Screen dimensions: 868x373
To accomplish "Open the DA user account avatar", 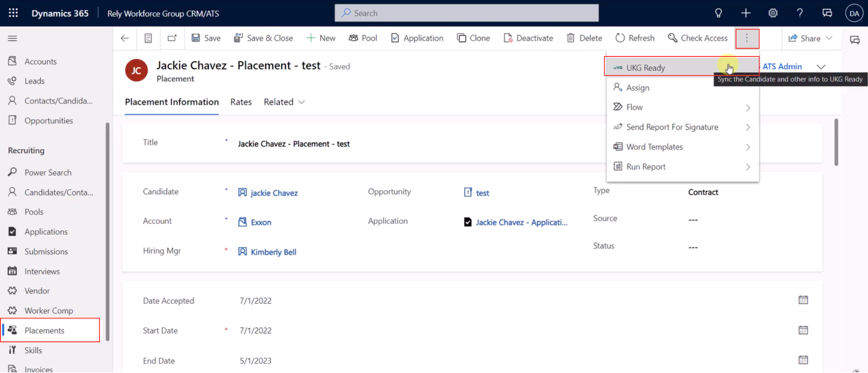I will [854, 13].
